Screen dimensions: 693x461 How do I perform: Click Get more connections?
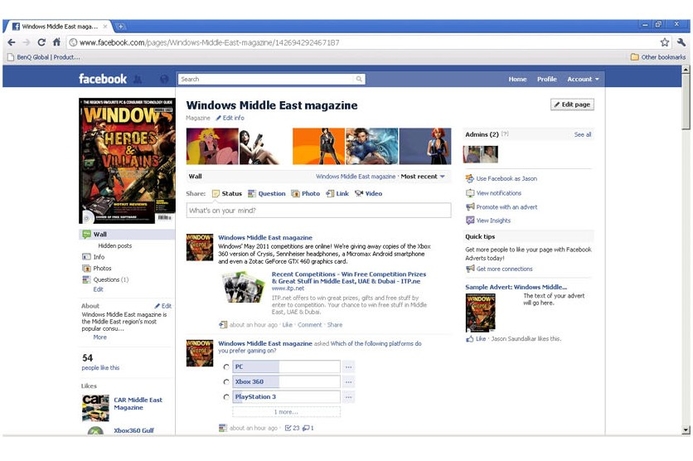(x=499, y=269)
